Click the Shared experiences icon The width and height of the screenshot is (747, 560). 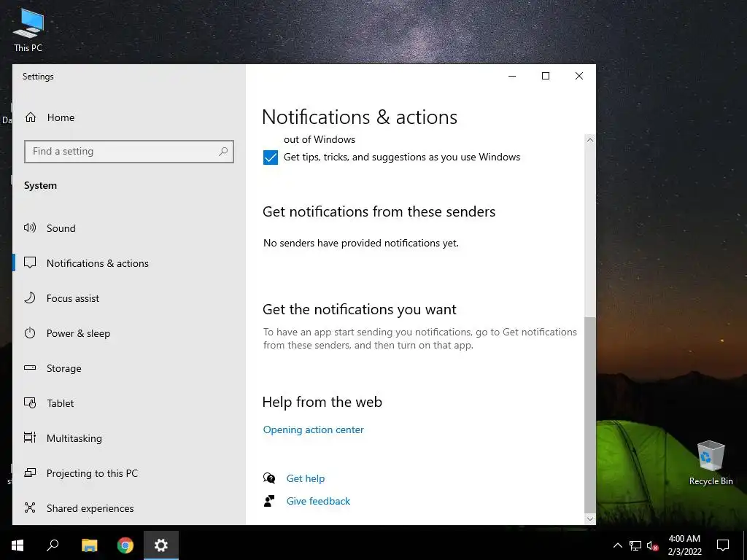point(30,507)
